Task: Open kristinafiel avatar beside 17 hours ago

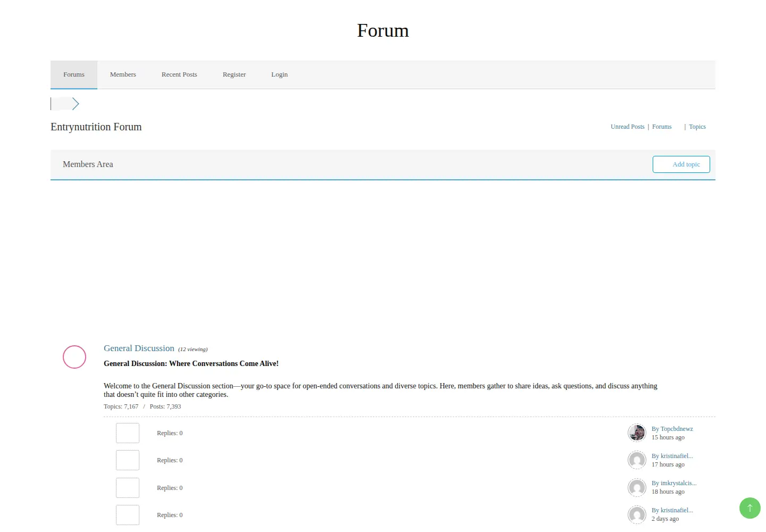Action: [x=637, y=460]
